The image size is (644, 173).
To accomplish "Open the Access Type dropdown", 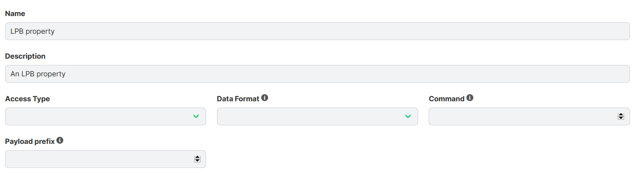I will tap(105, 116).
